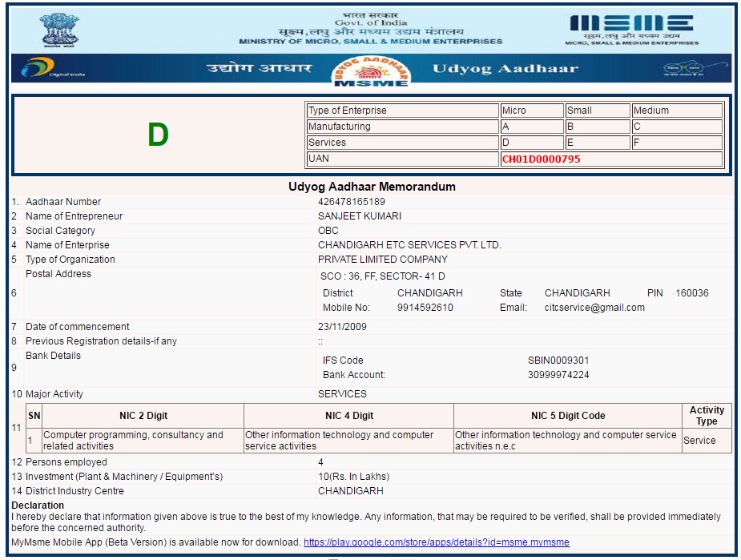Click the email citcservice@gmail.com

594,308
